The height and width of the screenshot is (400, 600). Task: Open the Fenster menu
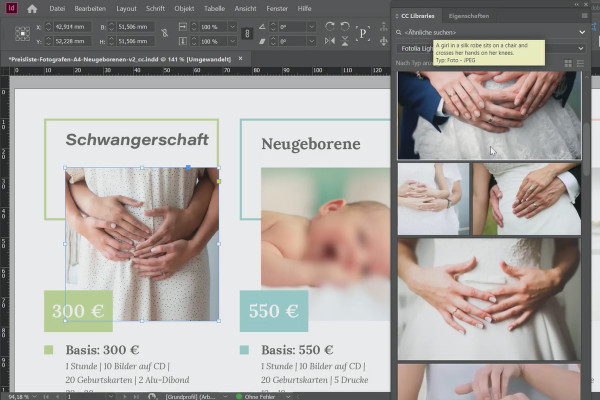coord(277,8)
